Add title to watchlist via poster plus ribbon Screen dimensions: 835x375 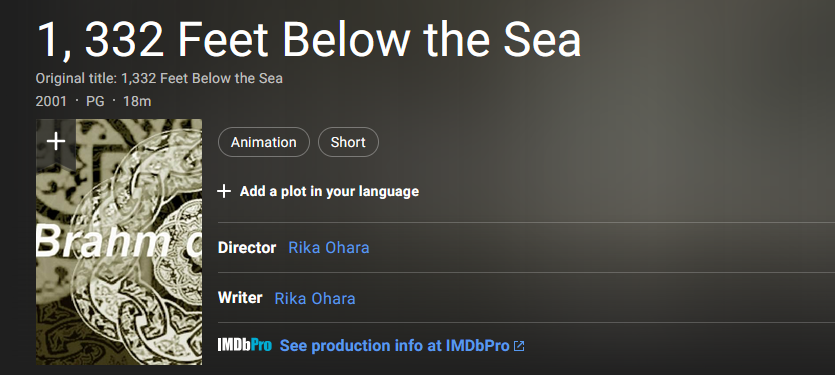pos(56,142)
